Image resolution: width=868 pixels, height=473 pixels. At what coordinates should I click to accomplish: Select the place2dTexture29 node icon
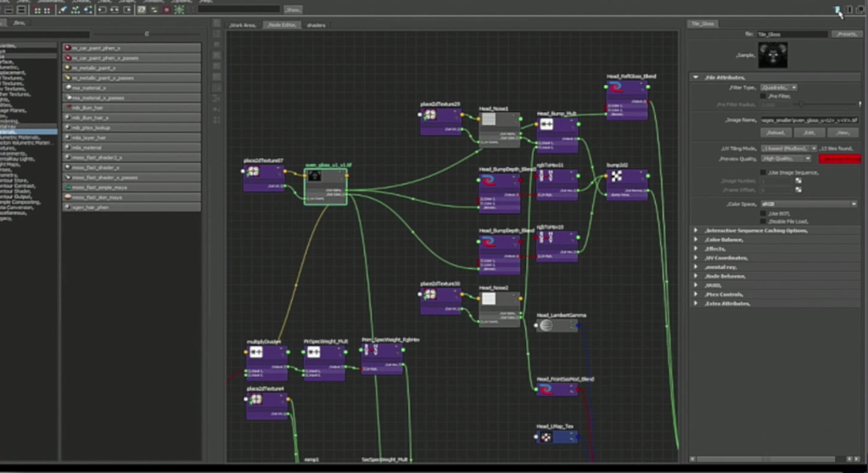click(x=430, y=115)
